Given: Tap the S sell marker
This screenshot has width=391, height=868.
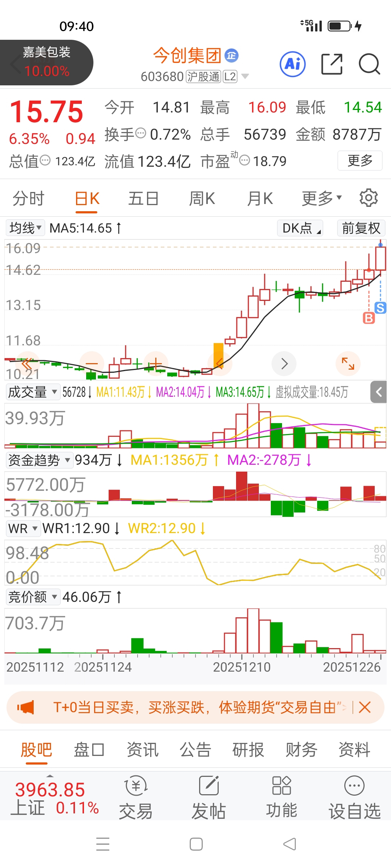Looking at the screenshot, I should click(380, 308).
